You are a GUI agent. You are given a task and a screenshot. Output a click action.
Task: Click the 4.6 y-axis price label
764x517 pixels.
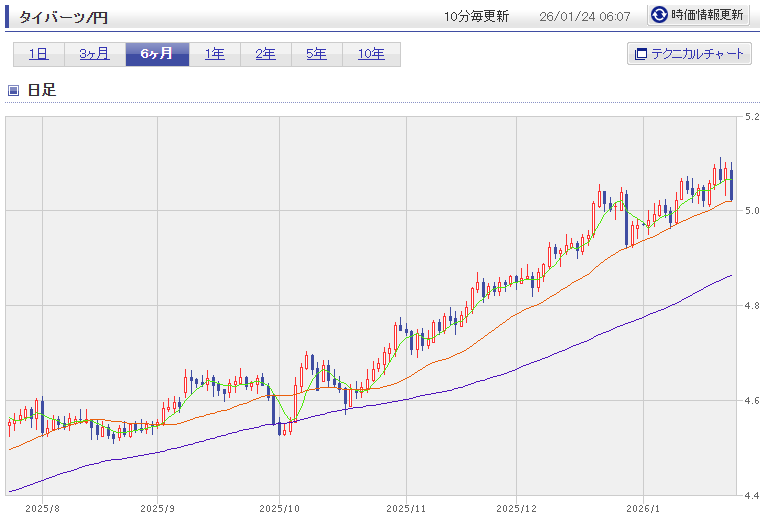point(751,401)
